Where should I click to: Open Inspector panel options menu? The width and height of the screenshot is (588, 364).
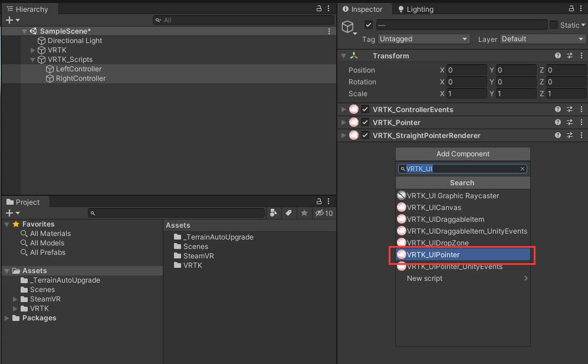581,8
